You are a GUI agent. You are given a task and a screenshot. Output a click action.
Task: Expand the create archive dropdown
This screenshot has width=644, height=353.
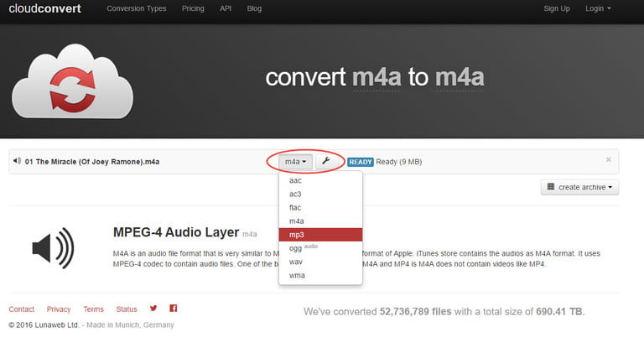579,187
